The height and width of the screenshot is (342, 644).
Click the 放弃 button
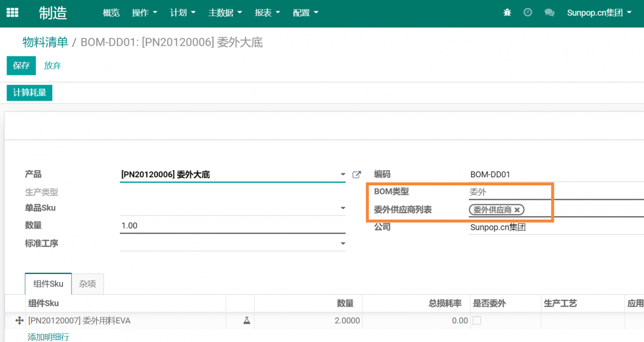click(52, 65)
